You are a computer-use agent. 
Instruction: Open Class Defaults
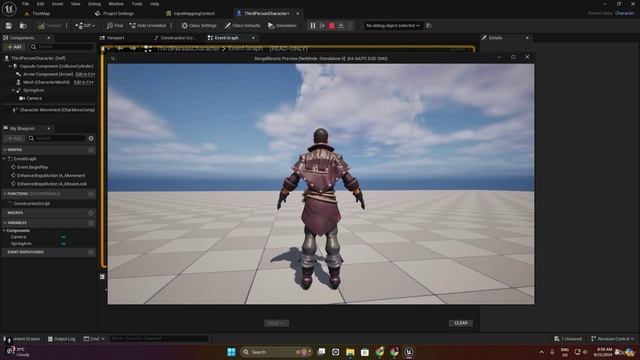(242, 26)
